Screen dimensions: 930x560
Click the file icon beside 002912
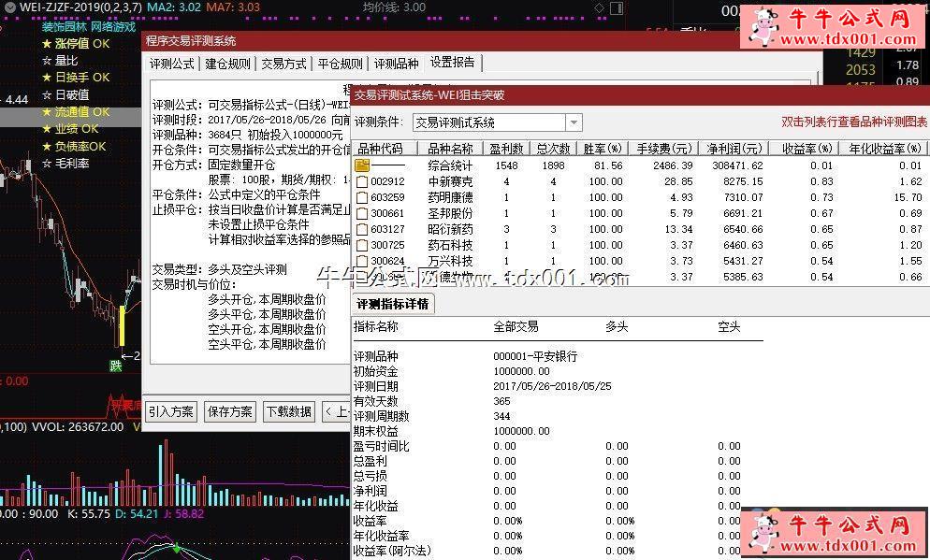(x=362, y=181)
